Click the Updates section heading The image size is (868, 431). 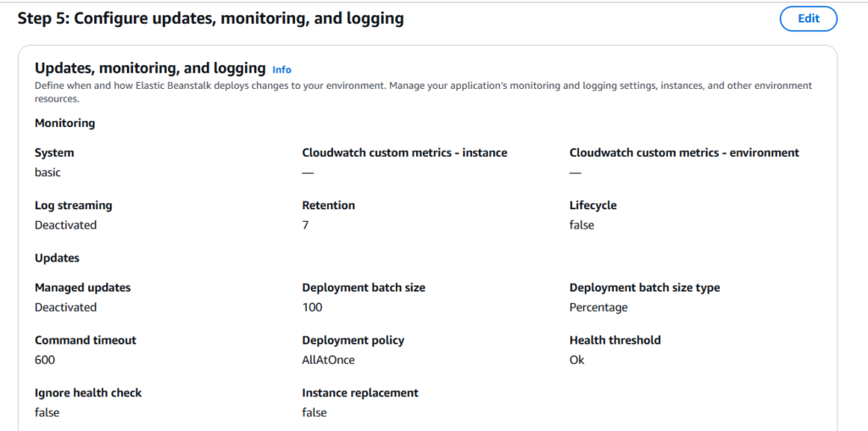57,257
